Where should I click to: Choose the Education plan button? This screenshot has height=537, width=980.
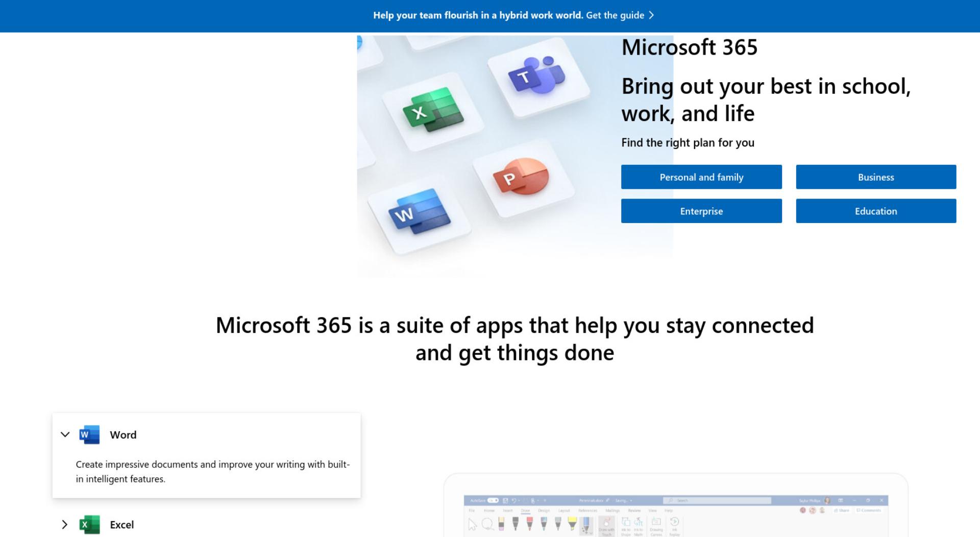coord(876,211)
